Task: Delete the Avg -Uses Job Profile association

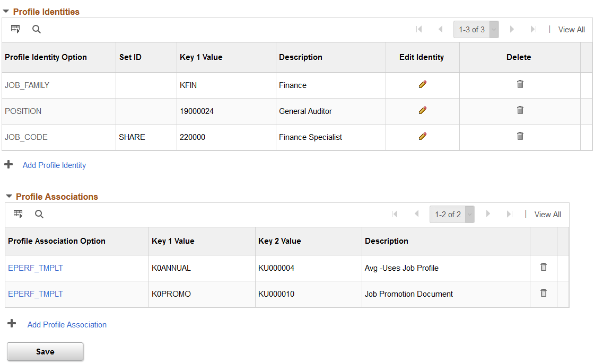Action: tap(544, 267)
